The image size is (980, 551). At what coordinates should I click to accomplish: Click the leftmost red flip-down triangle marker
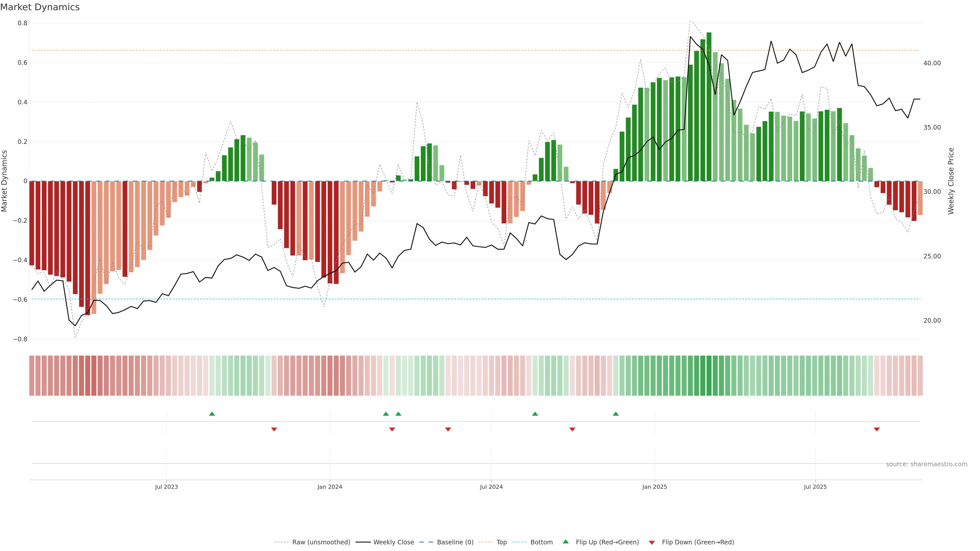click(274, 429)
